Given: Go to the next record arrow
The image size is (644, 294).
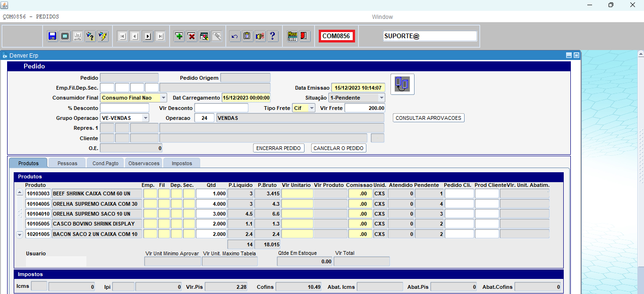Looking at the screenshot, I should [x=148, y=36].
